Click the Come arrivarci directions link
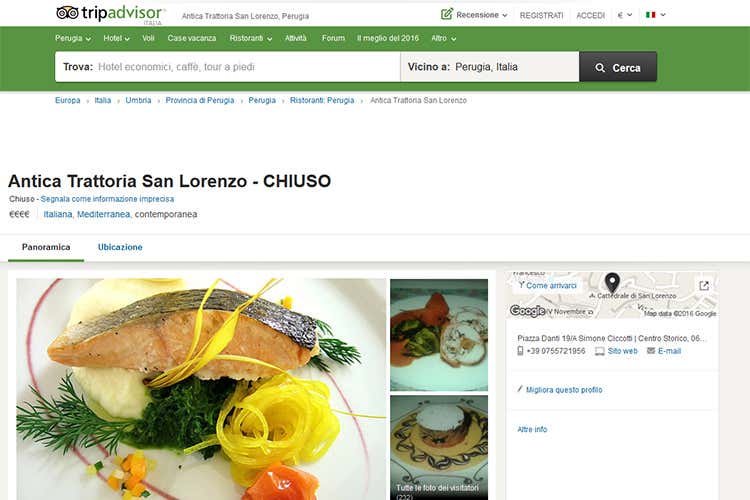The width and height of the screenshot is (750, 500). point(547,286)
